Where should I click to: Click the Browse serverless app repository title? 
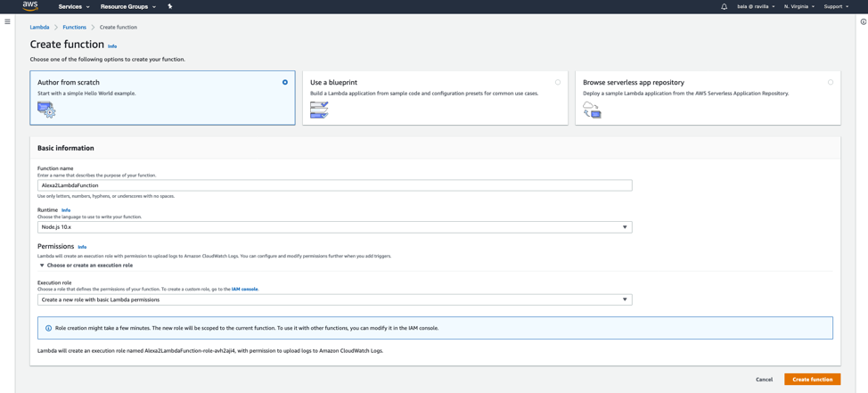634,82
